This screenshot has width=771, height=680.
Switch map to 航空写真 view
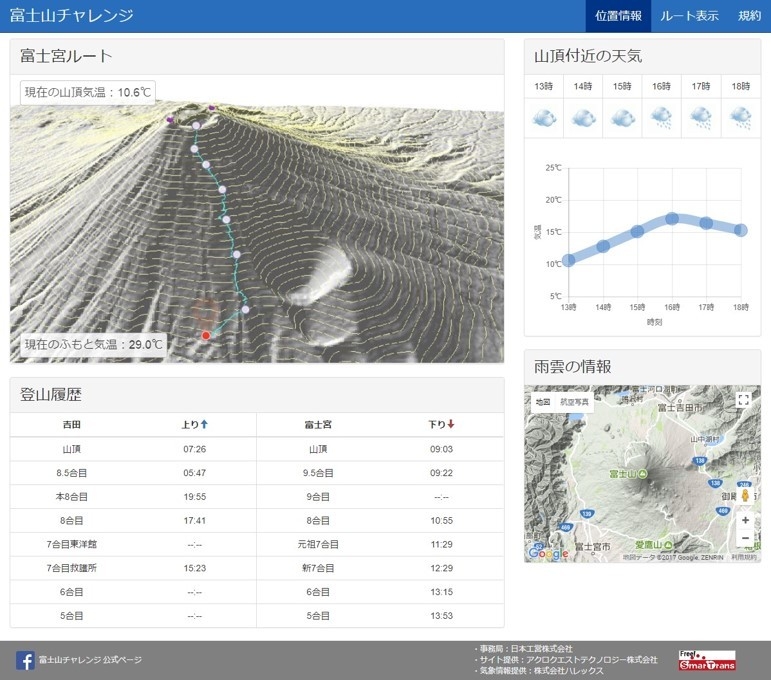[573, 402]
